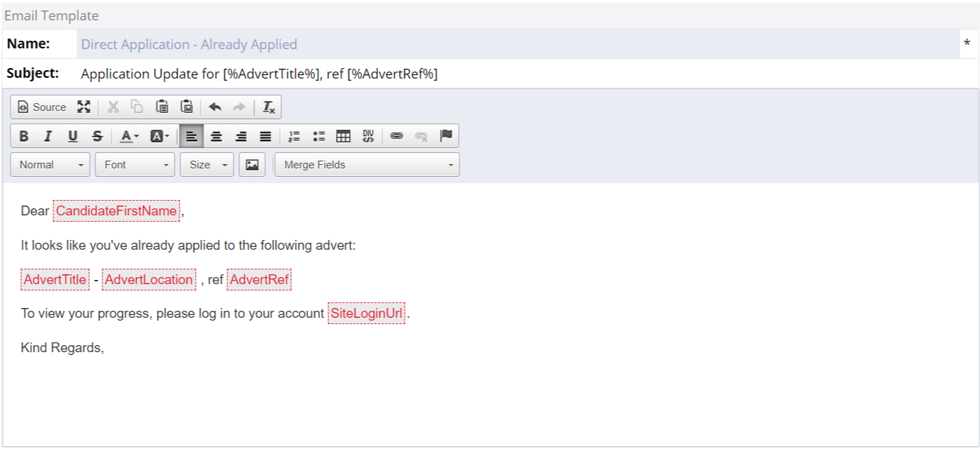
Task: Open the Font dropdown
Action: tap(135, 165)
